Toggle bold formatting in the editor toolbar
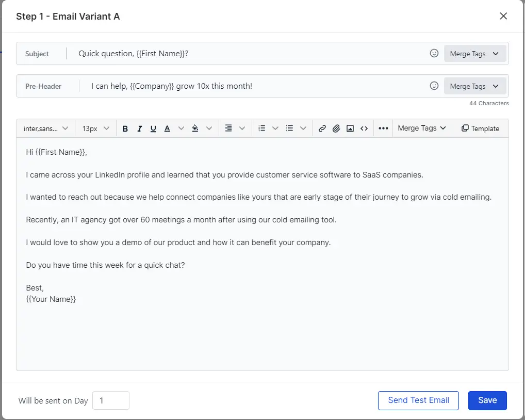Viewport: 525px width, 420px height. pos(125,129)
